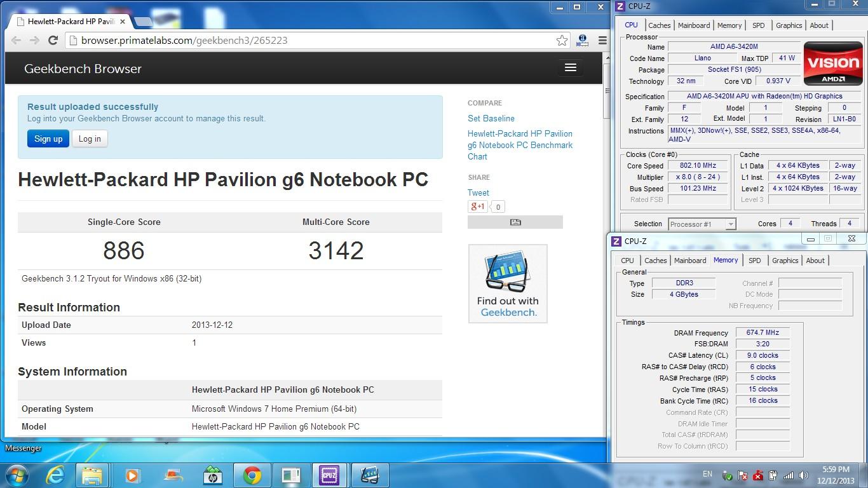The width and height of the screenshot is (868, 488).
Task: Open Windows Explorer from taskbar
Action: (92, 475)
